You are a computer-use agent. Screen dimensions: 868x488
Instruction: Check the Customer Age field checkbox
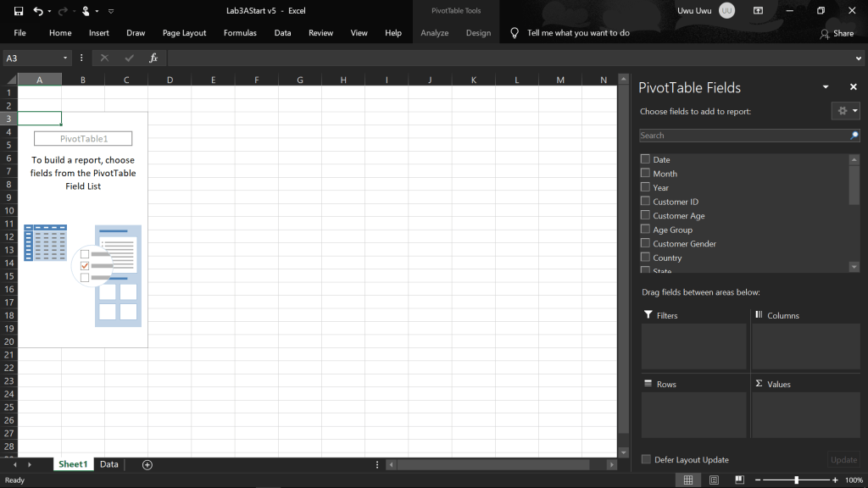(646, 216)
